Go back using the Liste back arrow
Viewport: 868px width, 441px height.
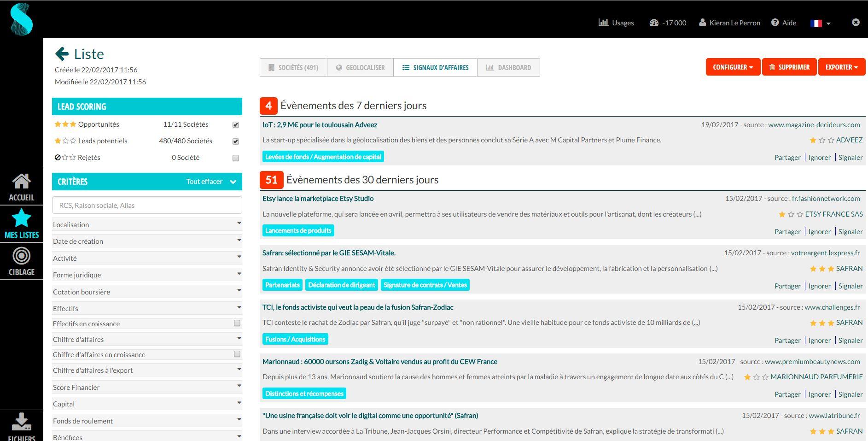click(x=61, y=53)
